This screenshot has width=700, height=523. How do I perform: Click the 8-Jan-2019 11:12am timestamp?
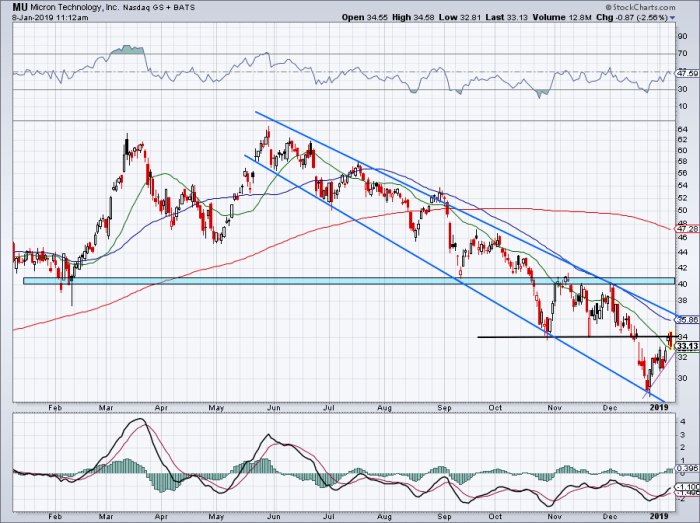[x=50, y=18]
